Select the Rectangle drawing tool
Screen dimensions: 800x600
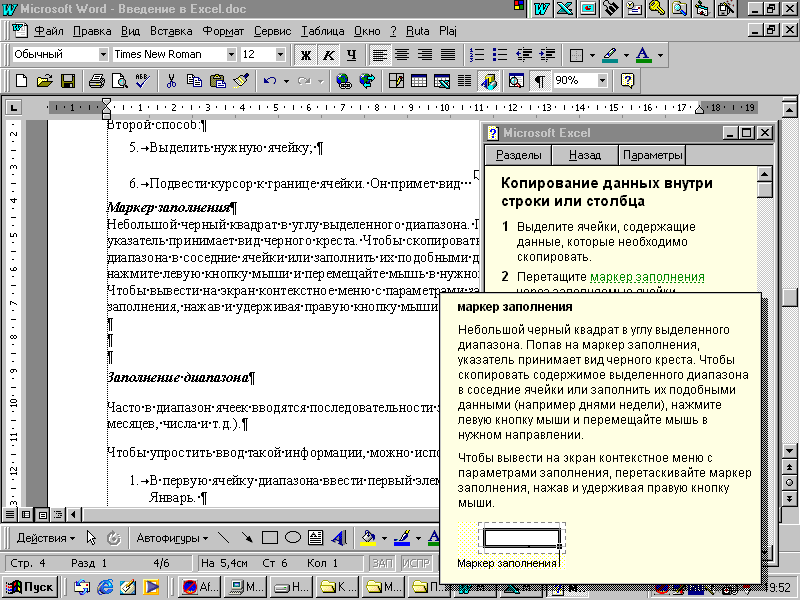(x=269, y=538)
